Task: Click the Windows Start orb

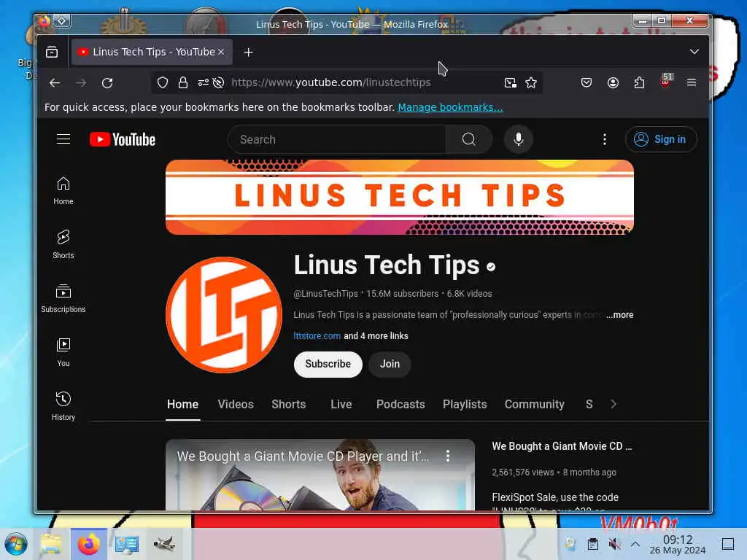Action: click(16, 544)
